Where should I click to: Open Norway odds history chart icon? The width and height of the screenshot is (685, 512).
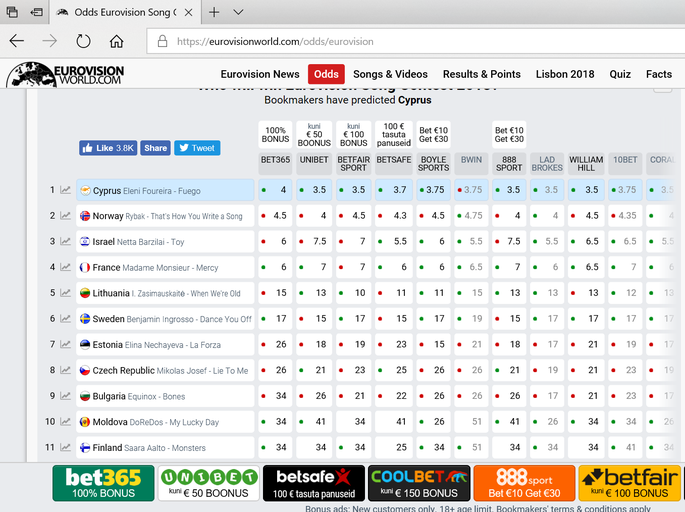65,216
